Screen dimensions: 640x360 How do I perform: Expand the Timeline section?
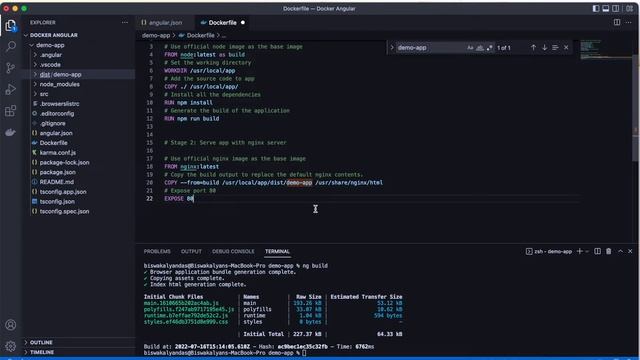[42, 352]
